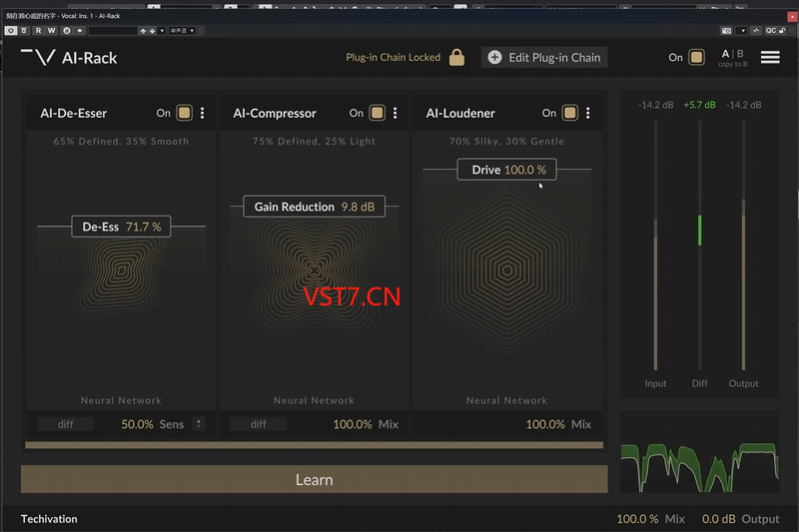Image resolution: width=799 pixels, height=532 pixels.
Task: Click Edit Plug-in Chain button
Action: 544,58
